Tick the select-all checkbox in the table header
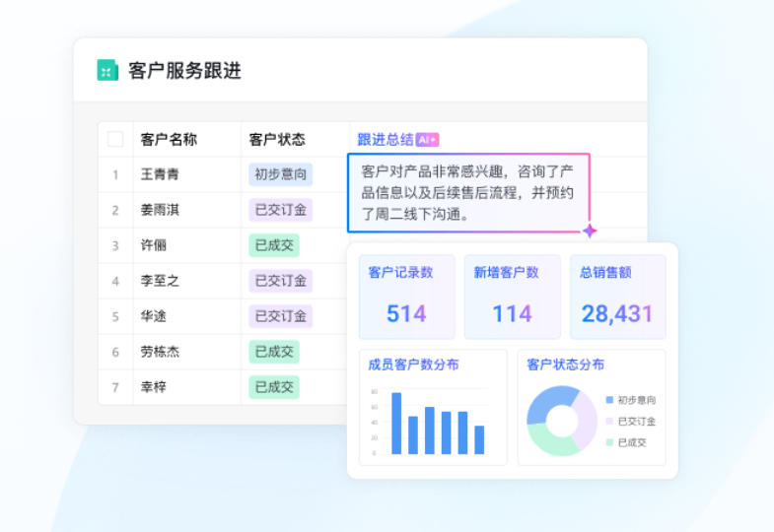This screenshot has width=774, height=532. (x=115, y=140)
